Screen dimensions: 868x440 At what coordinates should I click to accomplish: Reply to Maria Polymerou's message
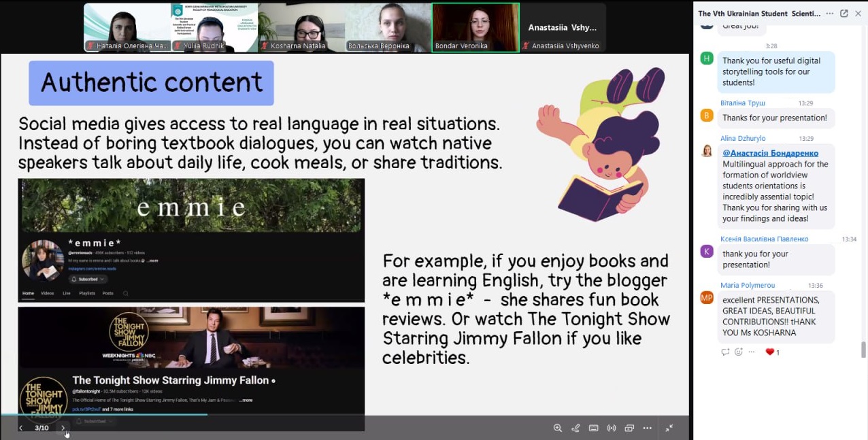(x=725, y=352)
